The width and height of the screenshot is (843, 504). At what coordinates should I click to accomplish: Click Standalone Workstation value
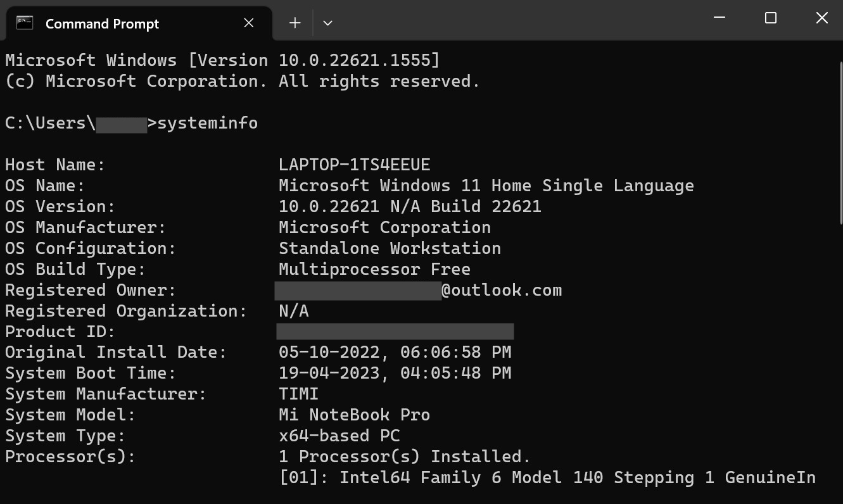click(x=390, y=248)
